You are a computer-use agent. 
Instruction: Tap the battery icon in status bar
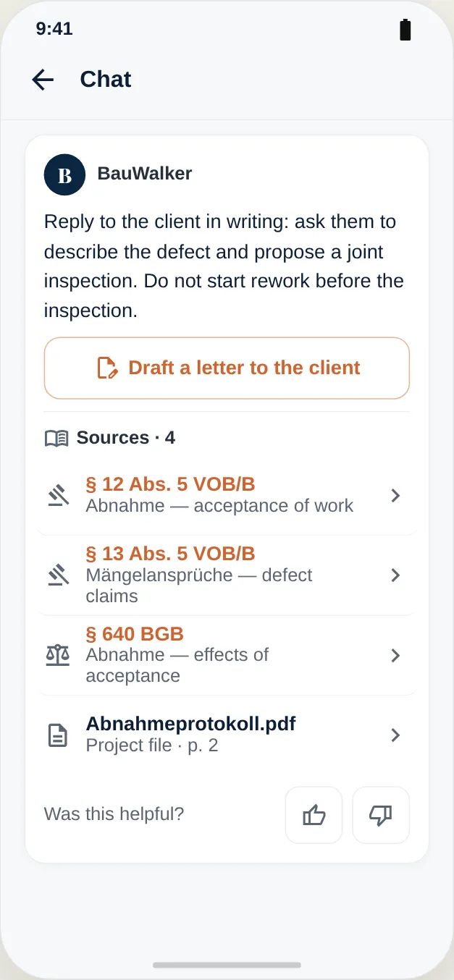click(405, 30)
